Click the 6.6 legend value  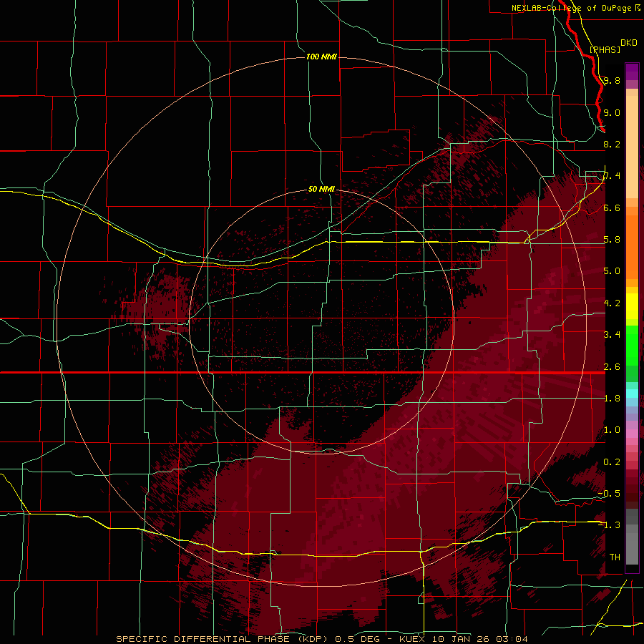pyautogui.click(x=612, y=208)
